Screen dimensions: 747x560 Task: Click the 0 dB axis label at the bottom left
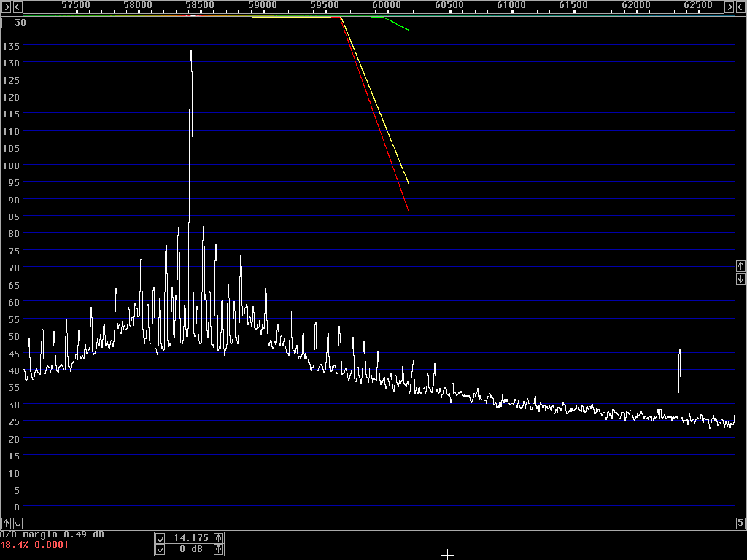(x=17, y=507)
